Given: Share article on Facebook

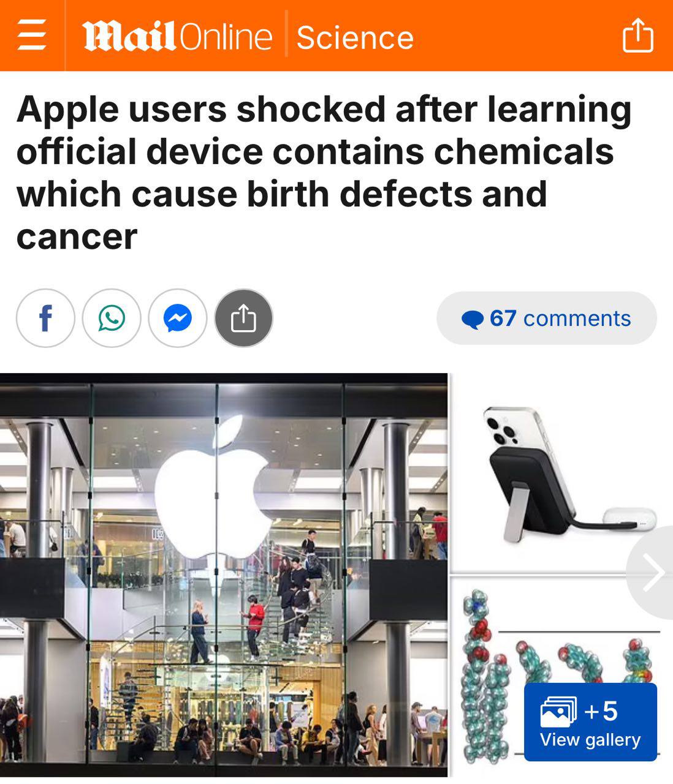Looking at the screenshot, I should (45, 318).
